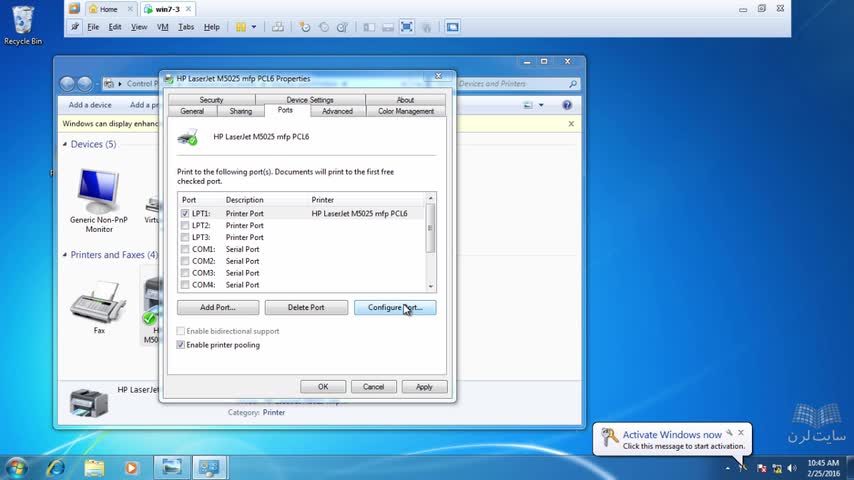Open the File menu
This screenshot has height=480, width=854.
point(93,27)
